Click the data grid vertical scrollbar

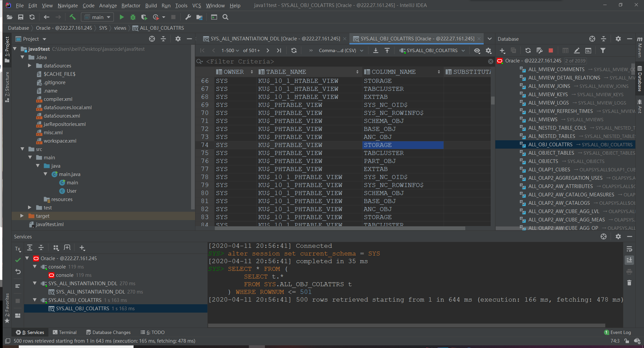click(x=493, y=101)
